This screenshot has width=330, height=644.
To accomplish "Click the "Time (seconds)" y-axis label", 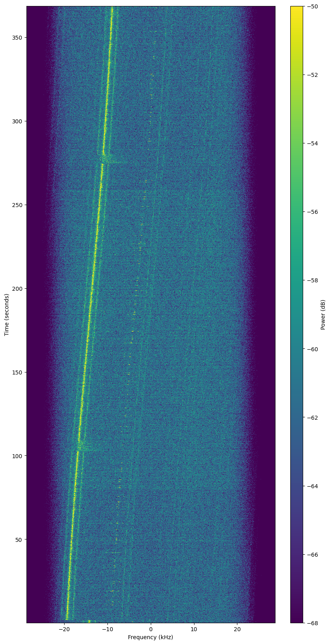I will [x=7, y=314].
